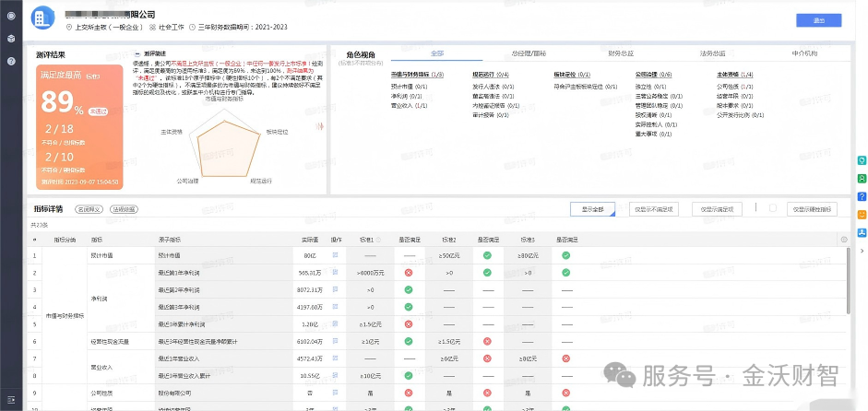Click 营业收入 (1/1) in the role view
868x411 pixels.
[x=409, y=106]
